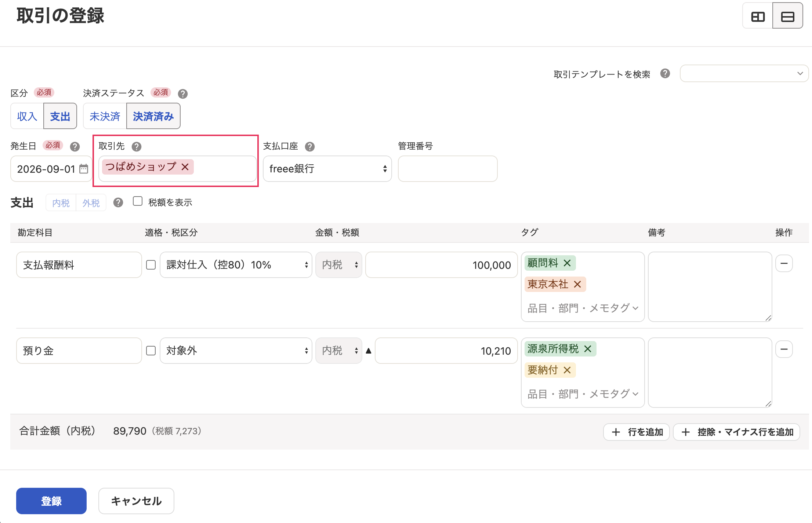The image size is (812, 523).
Task: Open help icon beside 発生日
Action: tap(75, 147)
